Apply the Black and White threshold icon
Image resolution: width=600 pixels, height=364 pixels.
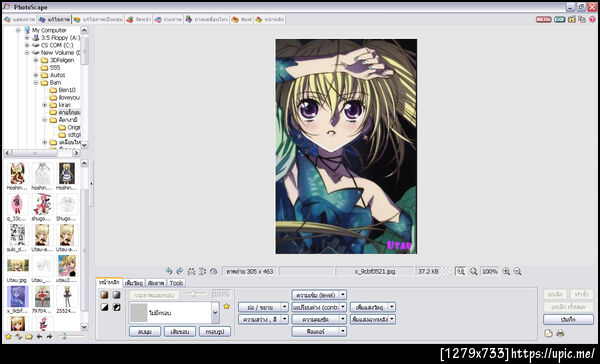pos(104,307)
